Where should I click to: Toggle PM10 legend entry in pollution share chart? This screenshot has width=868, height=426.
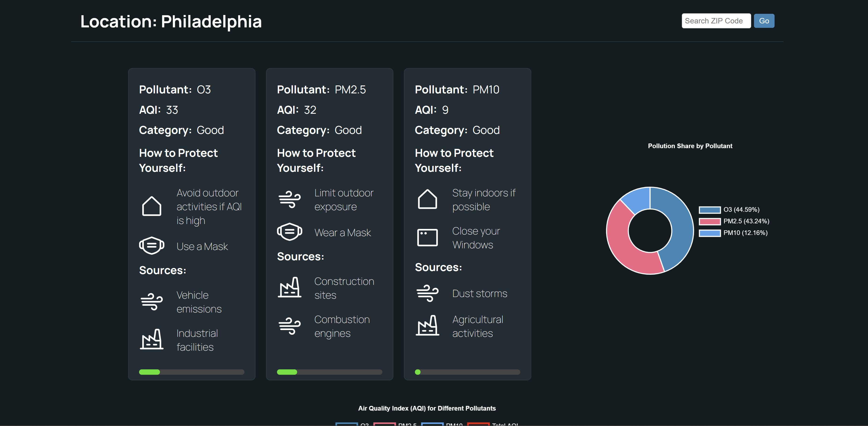[733, 233]
